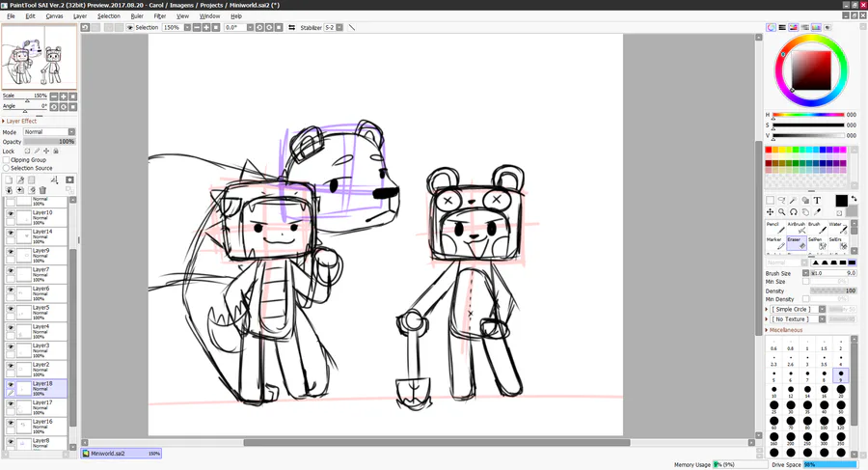This screenshot has height=470, width=868.
Task: Toggle the Min Density checkbox
Action: (805, 299)
